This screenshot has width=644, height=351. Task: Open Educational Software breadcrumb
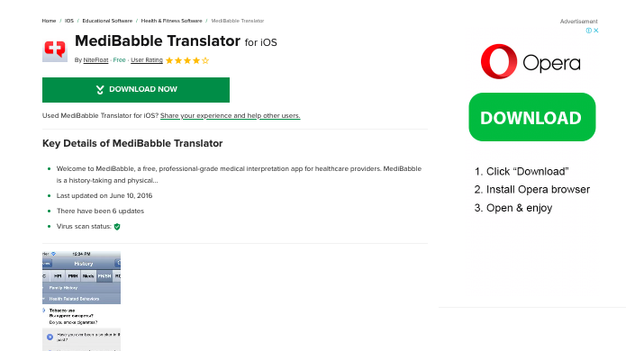pyautogui.click(x=107, y=21)
